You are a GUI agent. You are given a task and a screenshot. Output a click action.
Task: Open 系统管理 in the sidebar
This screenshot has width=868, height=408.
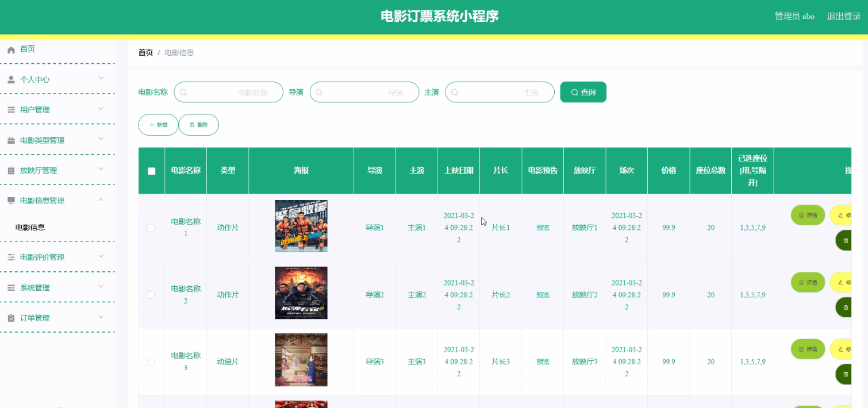[57, 287]
